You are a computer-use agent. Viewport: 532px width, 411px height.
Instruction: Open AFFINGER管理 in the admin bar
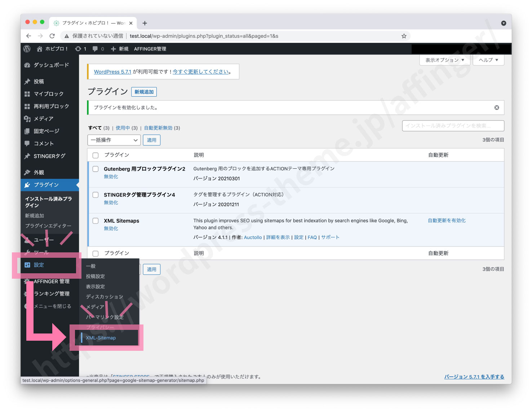point(150,49)
